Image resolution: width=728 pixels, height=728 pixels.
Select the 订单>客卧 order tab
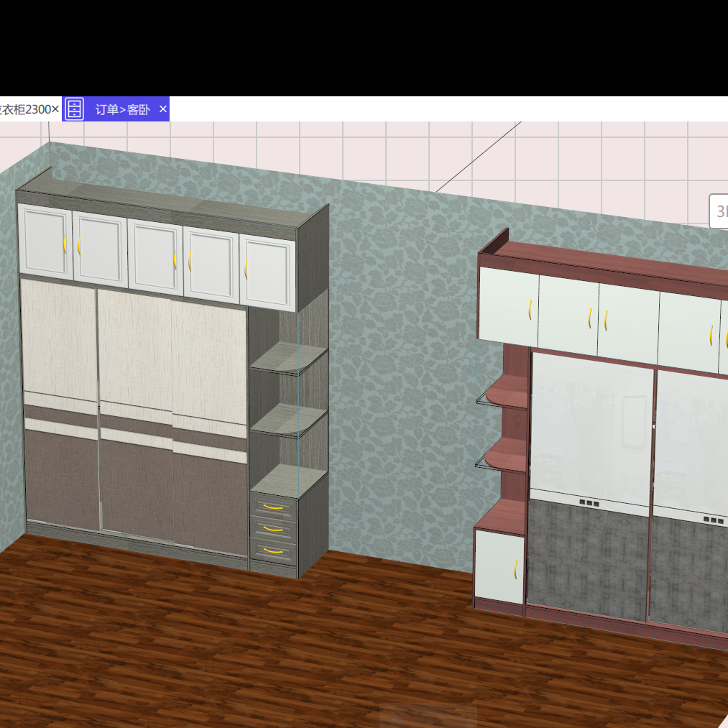[122, 109]
